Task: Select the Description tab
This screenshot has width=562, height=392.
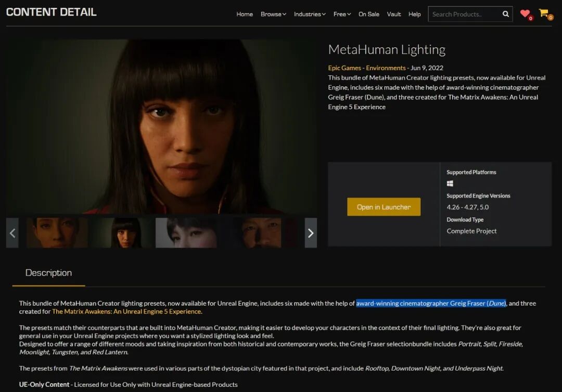Action: coord(48,273)
